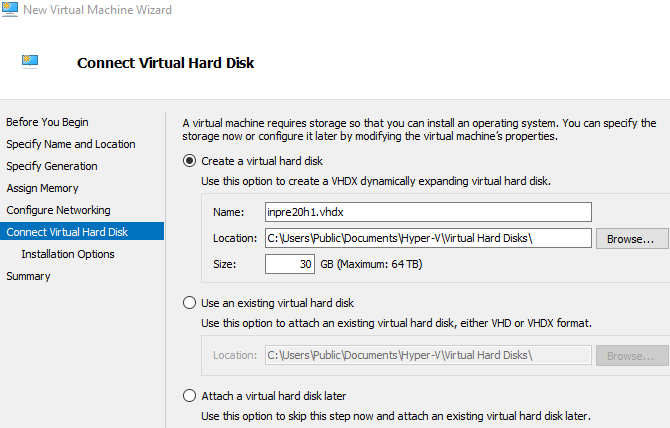Open Installation Options sub-step

68,254
